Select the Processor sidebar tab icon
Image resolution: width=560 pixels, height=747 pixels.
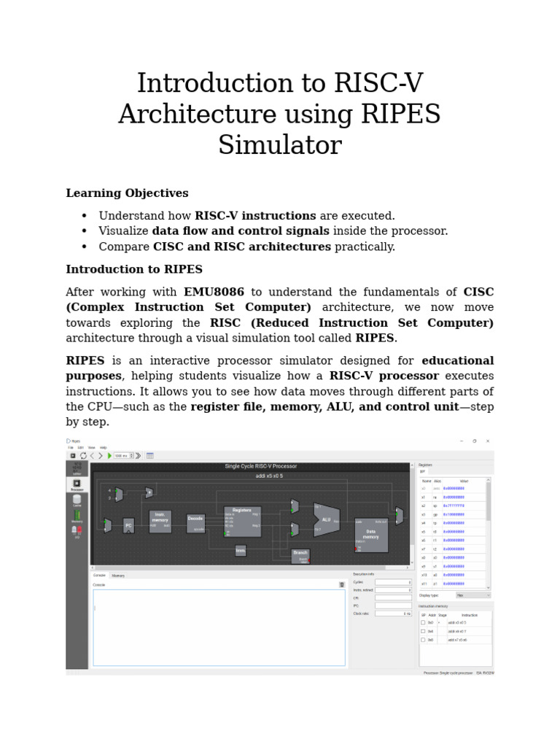[77, 484]
